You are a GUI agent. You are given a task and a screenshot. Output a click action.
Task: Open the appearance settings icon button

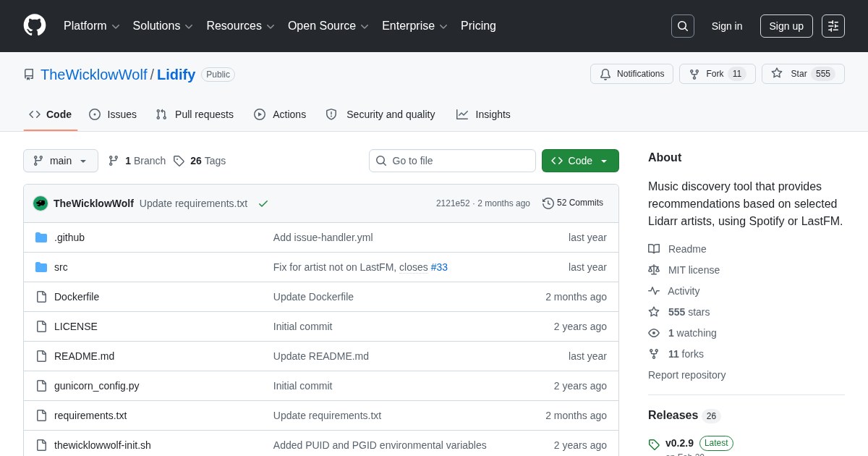(833, 26)
